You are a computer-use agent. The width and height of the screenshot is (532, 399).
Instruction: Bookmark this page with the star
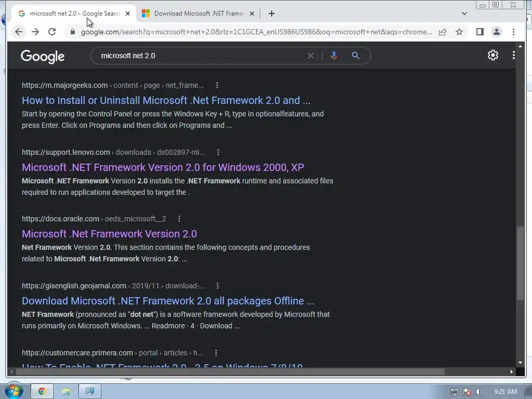459,32
